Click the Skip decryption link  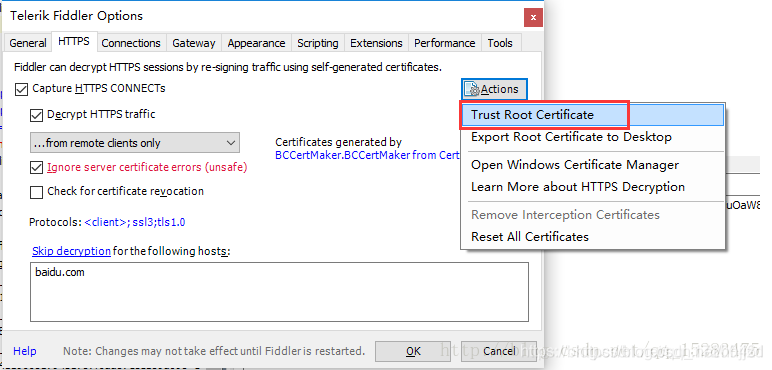71,251
